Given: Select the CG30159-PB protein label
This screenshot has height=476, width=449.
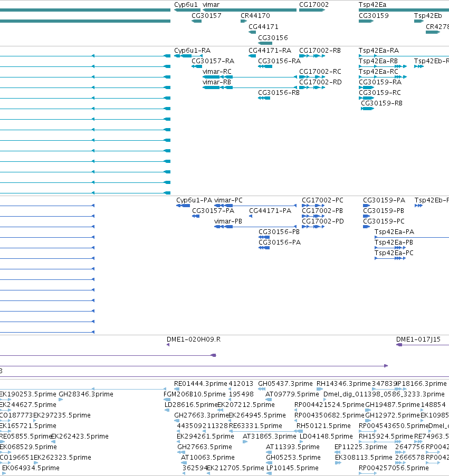Looking at the screenshot, I should 384,211.
